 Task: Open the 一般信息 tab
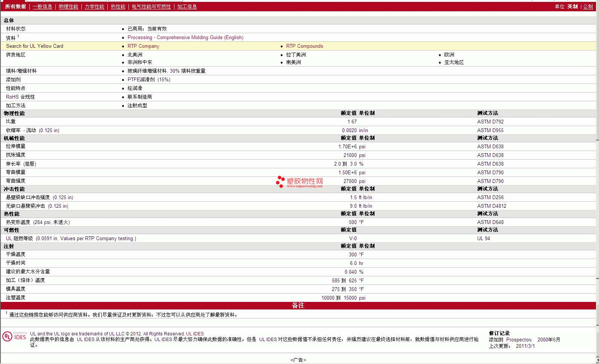click(42, 7)
